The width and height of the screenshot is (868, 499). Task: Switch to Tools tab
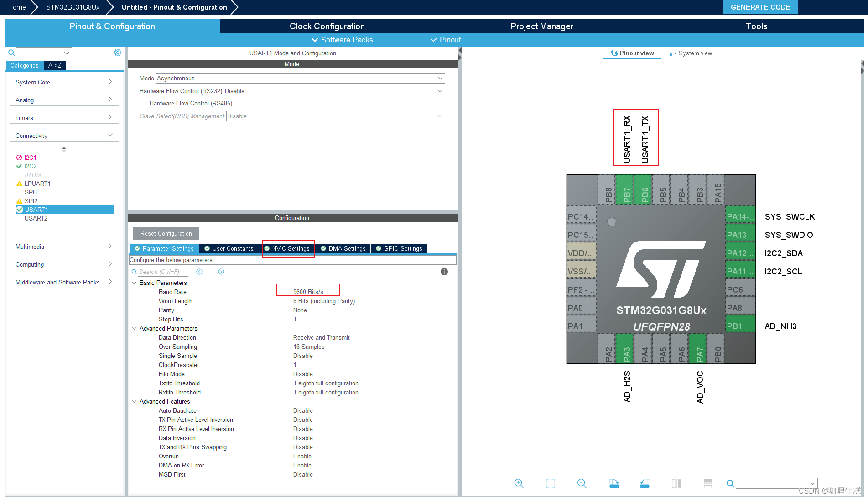pyautogui.click(x=757, y=26)
